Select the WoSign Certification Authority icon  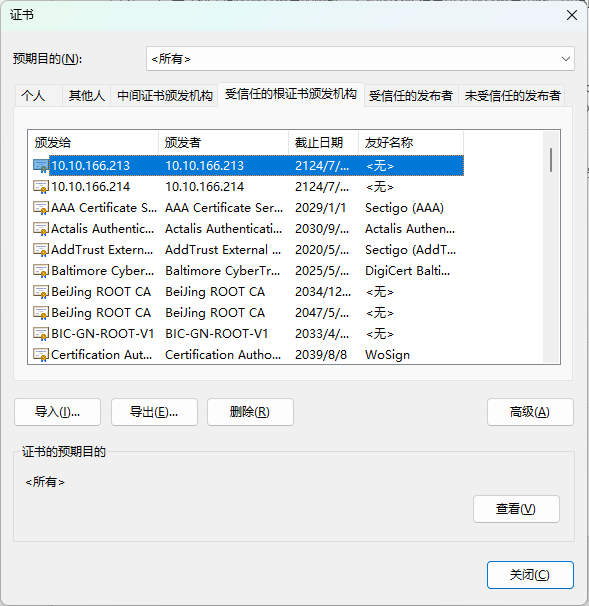[x=41, y=355]
